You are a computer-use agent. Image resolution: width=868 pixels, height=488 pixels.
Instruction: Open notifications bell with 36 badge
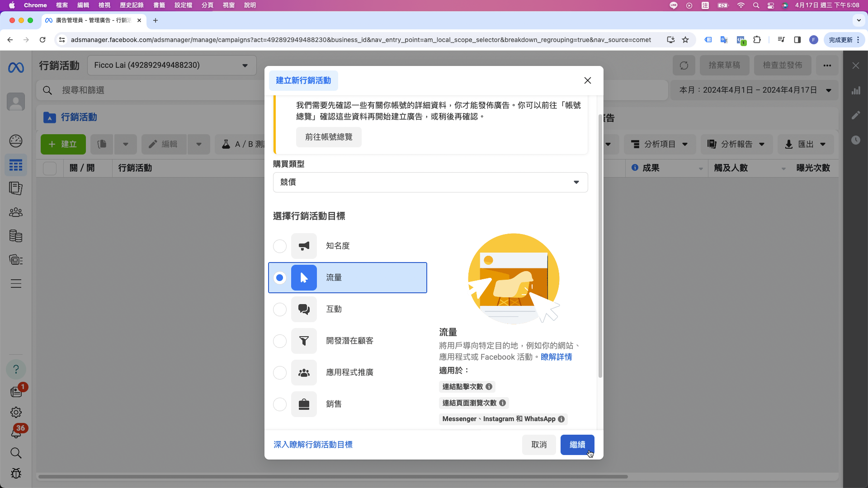(16, 432)
